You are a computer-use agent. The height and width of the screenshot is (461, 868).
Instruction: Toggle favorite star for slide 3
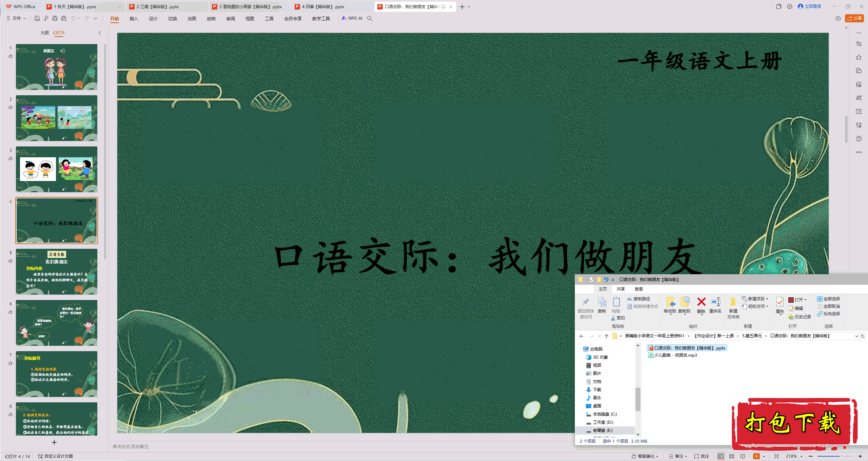coord(11,158)
